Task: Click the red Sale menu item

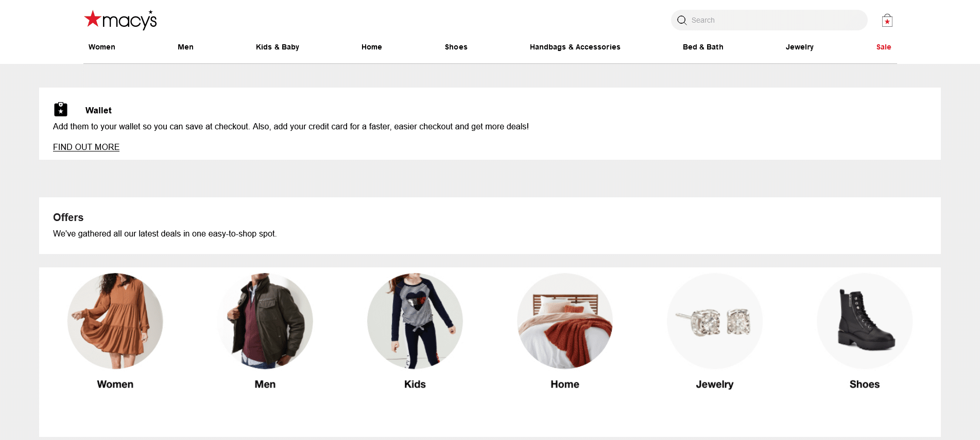Action: click(x=884, y=47)
